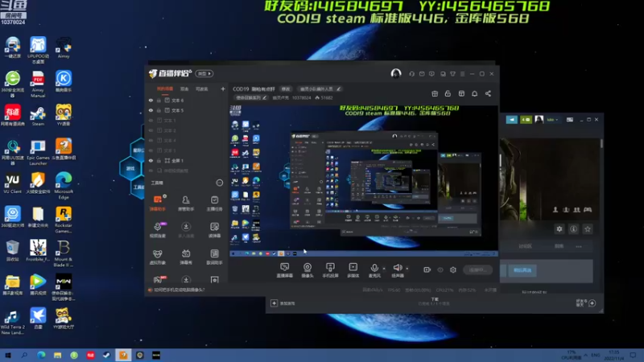The width and height of the screenshot is (644, 362).
Task: Click the headset support icon in title bar
Action: [x=411, y=74]
